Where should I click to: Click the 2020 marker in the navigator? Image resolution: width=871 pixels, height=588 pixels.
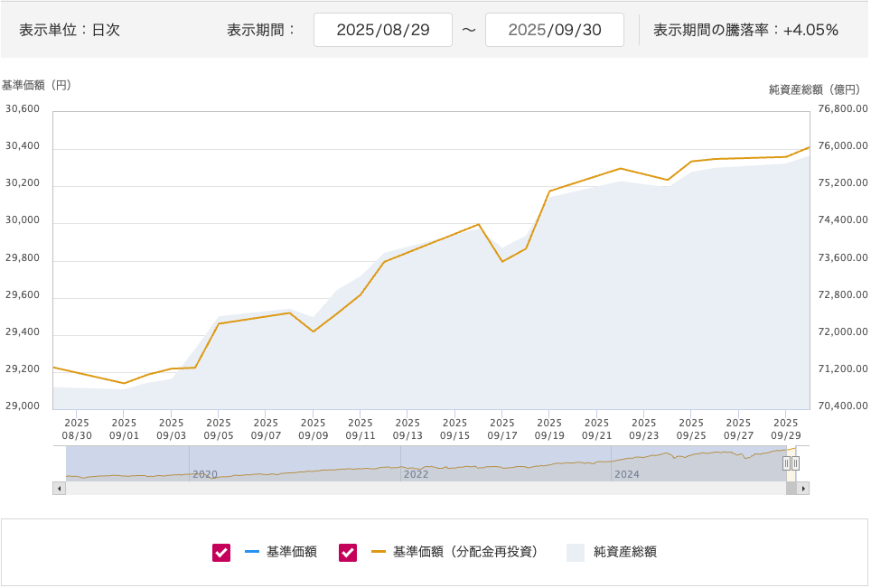pos(205,473)
